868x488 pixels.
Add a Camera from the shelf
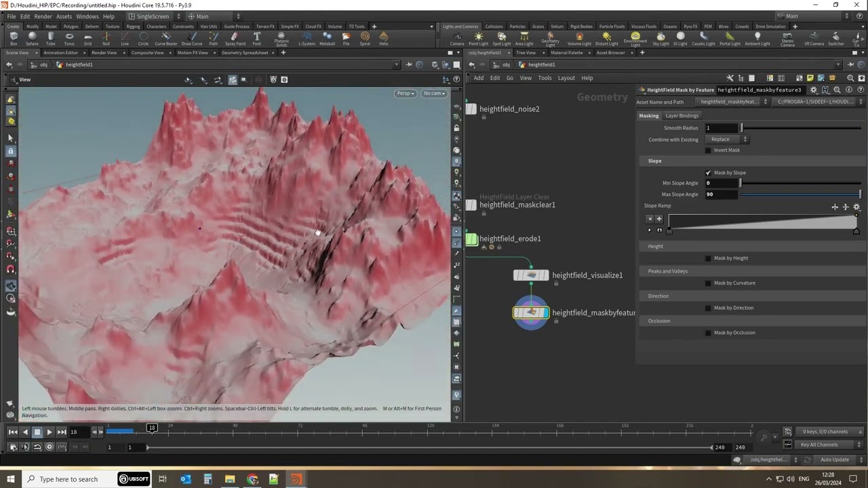click(x=457, y=39)
